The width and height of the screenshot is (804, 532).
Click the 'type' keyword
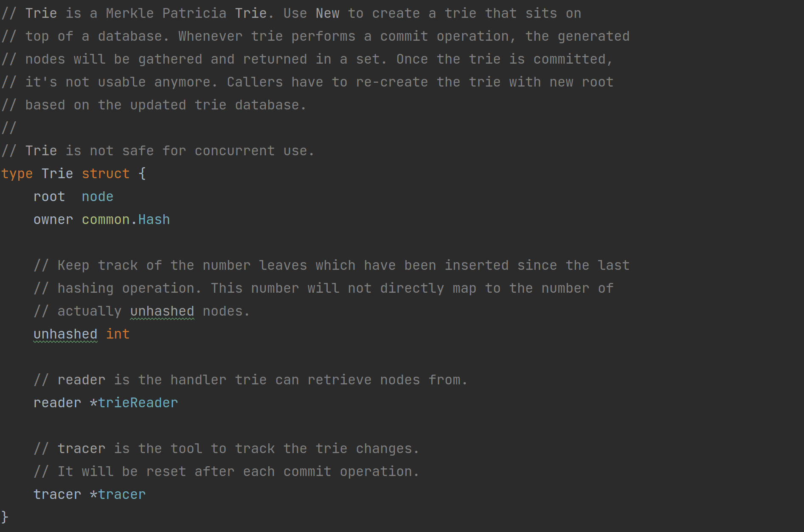[17, 174]
